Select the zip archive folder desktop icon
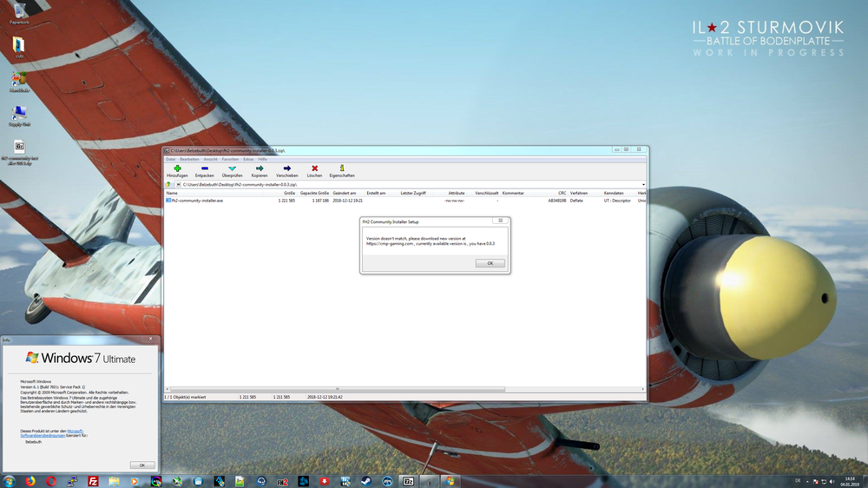The width and height of the screenshot is (868, 488). pos(19,47)
